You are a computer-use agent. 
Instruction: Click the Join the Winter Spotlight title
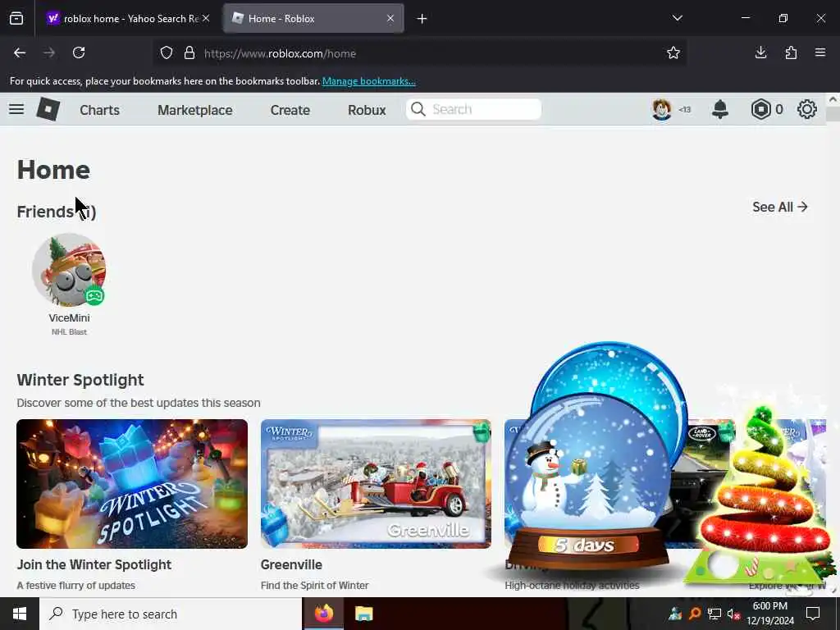(x=94, y=564)
